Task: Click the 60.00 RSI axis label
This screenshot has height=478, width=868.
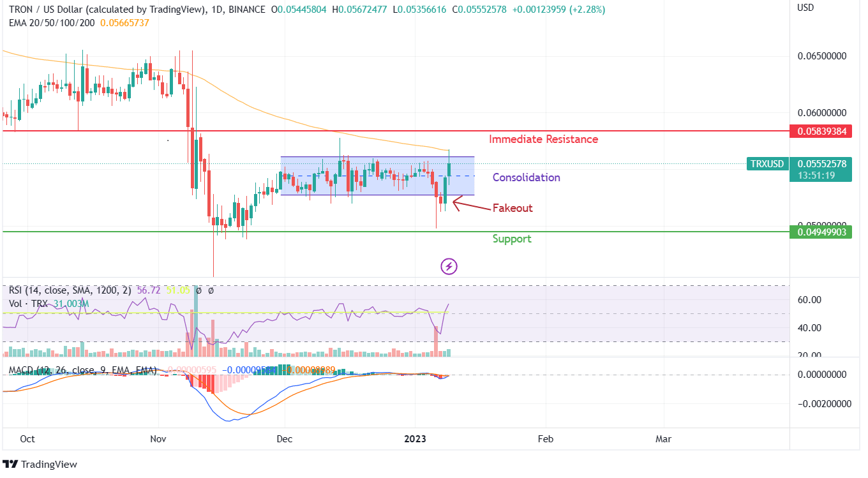Action: coord(809,300)
